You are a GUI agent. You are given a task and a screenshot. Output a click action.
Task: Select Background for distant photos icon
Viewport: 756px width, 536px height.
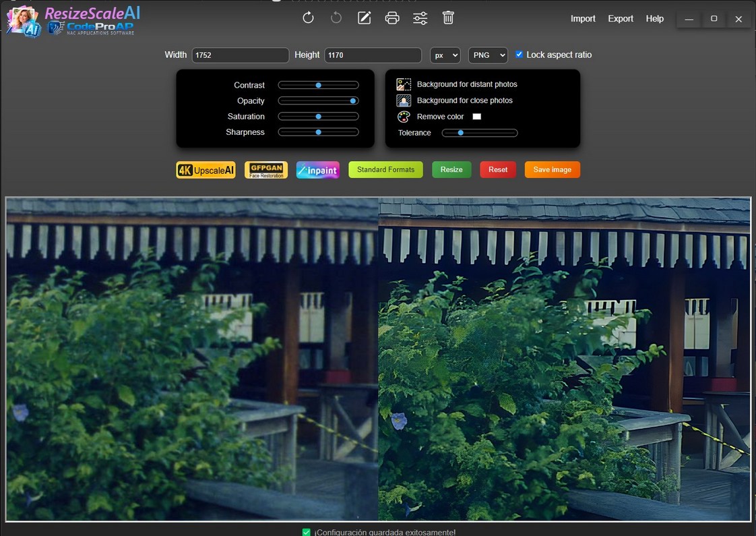tap(404, 84)
